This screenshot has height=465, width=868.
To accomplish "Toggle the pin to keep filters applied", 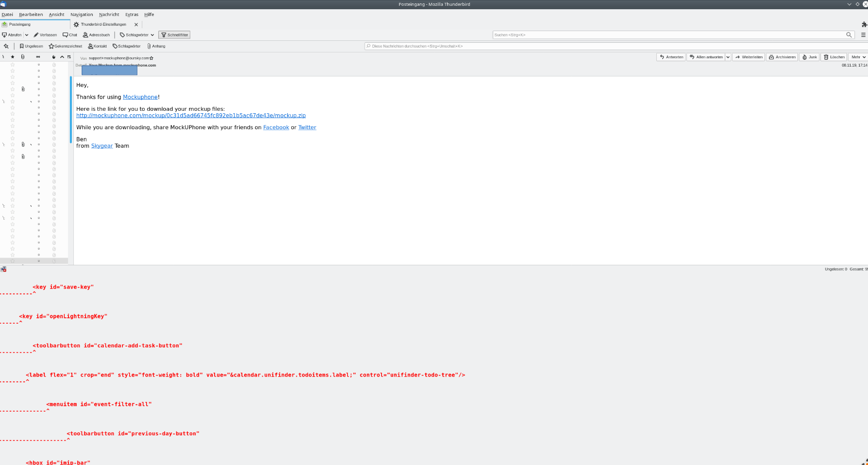I will 6,46.
